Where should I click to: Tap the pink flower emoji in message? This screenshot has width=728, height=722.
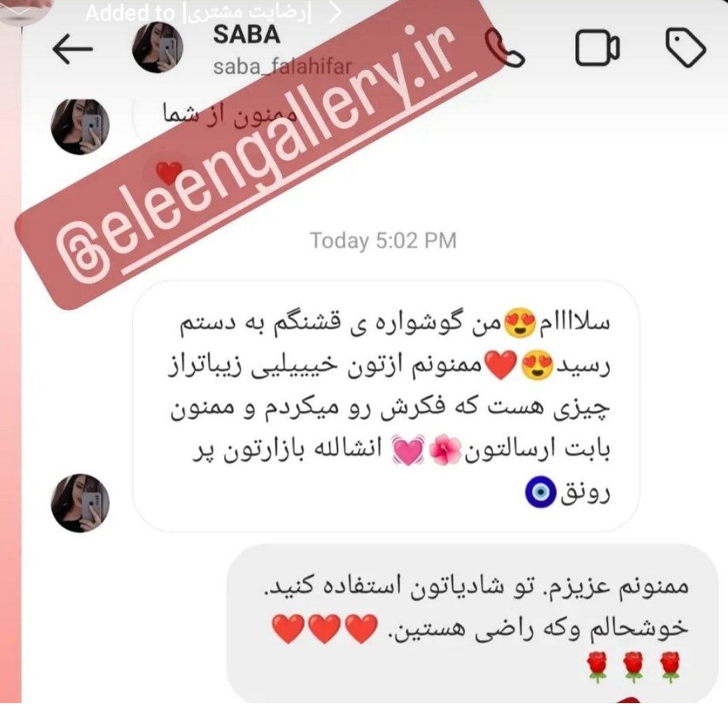pyautogui.click(x=444, y=450)
